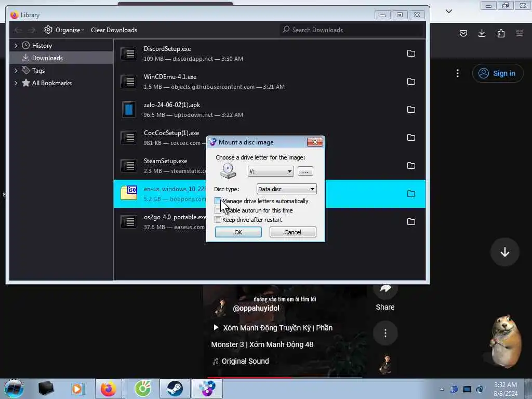Click WinCDEmu-4.1.exe file icon

click(x=129, y=82)
